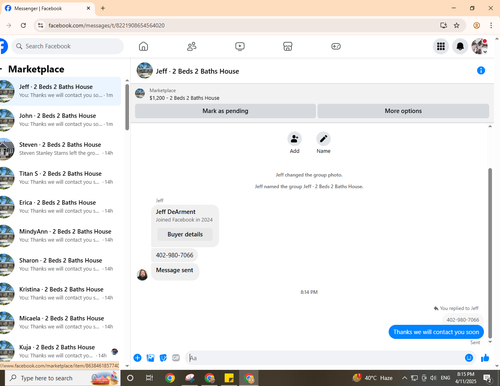Show hidden system tray icons
Image resolution: width=500 pixels, height=386 pixels.
(404, 378)
